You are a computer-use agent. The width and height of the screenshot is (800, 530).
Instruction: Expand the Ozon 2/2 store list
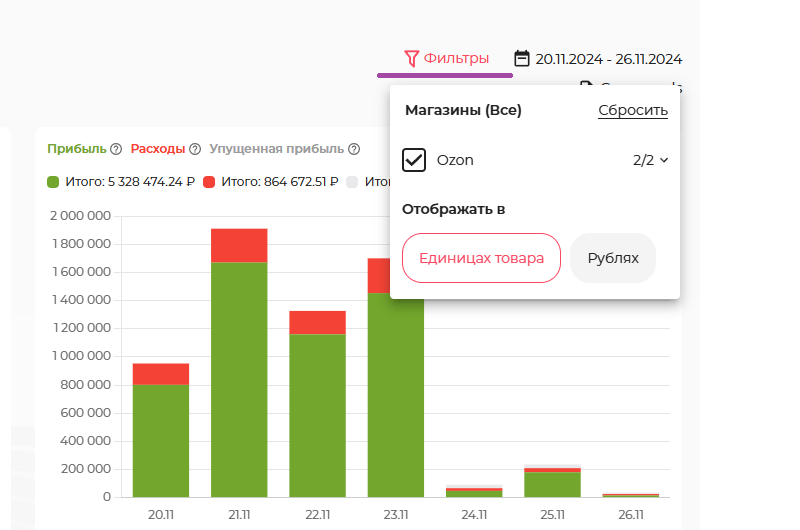point(650,160)
